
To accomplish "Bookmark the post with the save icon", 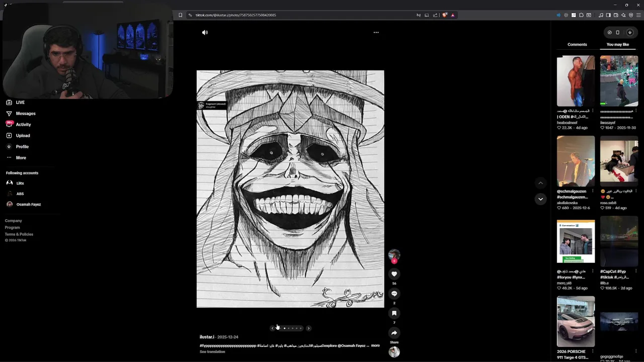I will point(394,313).
